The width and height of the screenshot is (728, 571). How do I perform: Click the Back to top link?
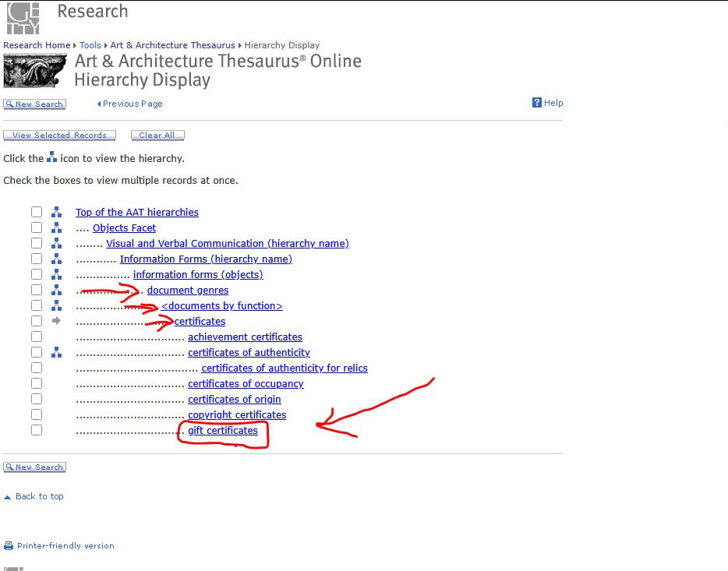(x=40, y=496)
